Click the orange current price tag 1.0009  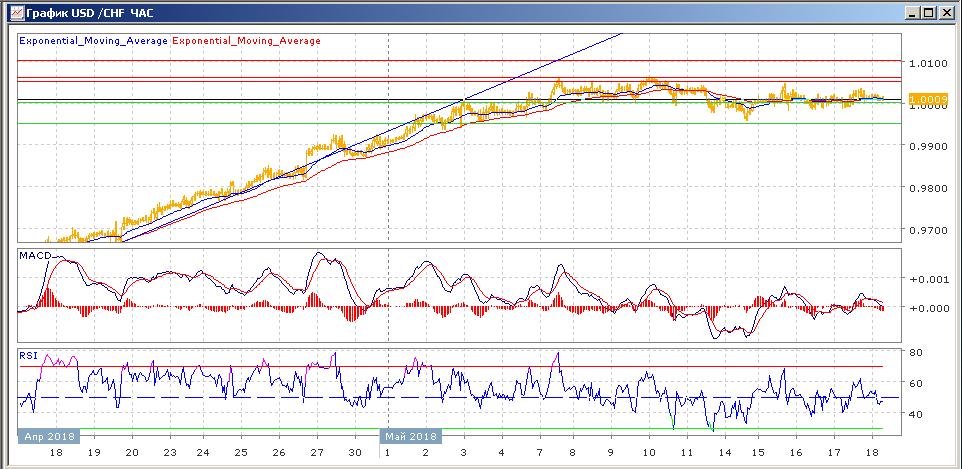click(928, 99)
